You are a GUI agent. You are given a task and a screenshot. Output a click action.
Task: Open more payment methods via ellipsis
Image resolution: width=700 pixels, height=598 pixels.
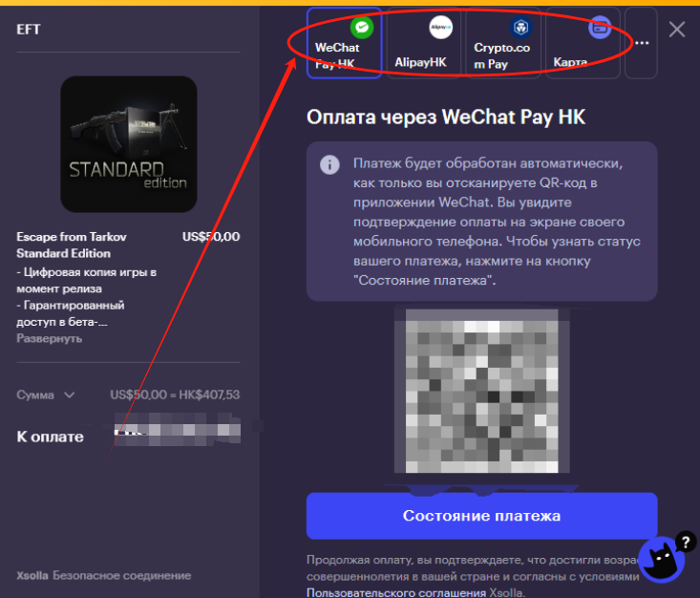coord(641,43)
